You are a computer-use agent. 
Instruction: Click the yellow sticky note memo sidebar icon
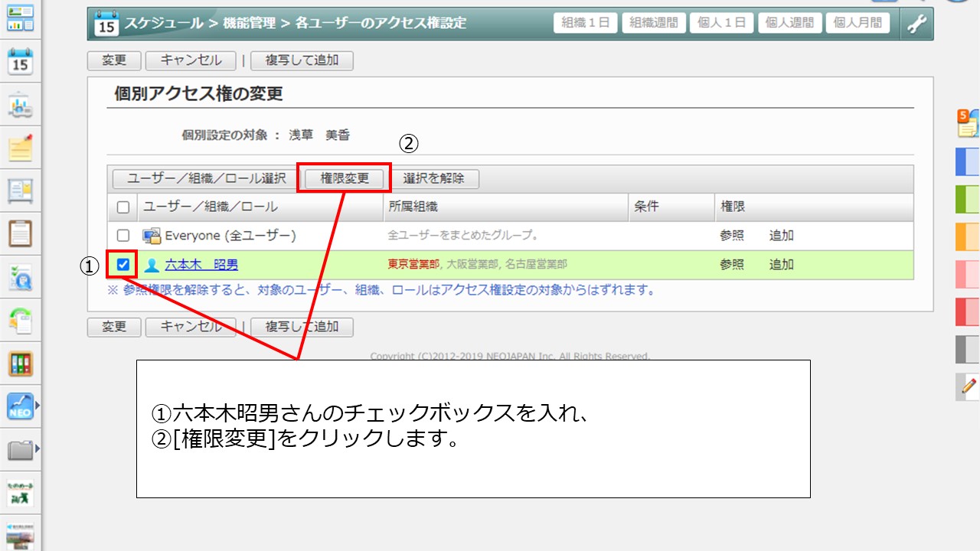(21, 147)
